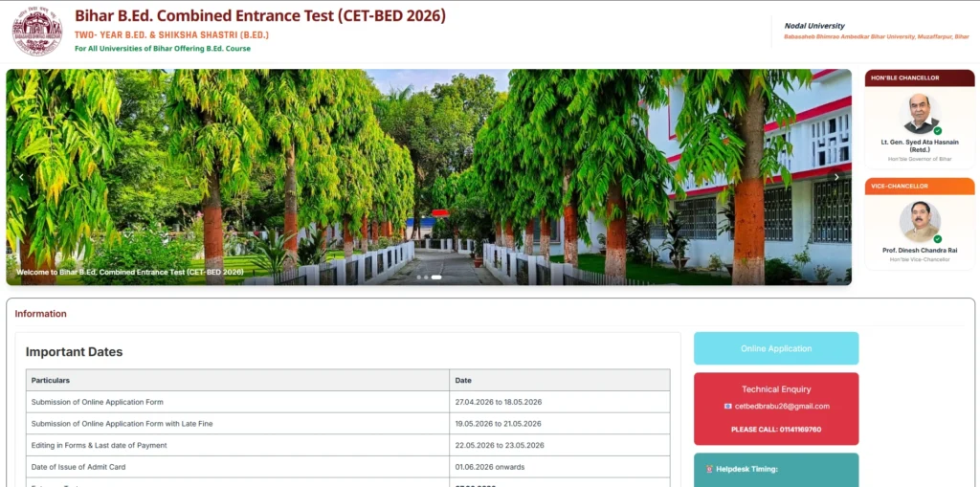This screenshot has height=487, width=980.
Task: Click date 19.05.2026 to 21.05.2026
Action: 498,424
